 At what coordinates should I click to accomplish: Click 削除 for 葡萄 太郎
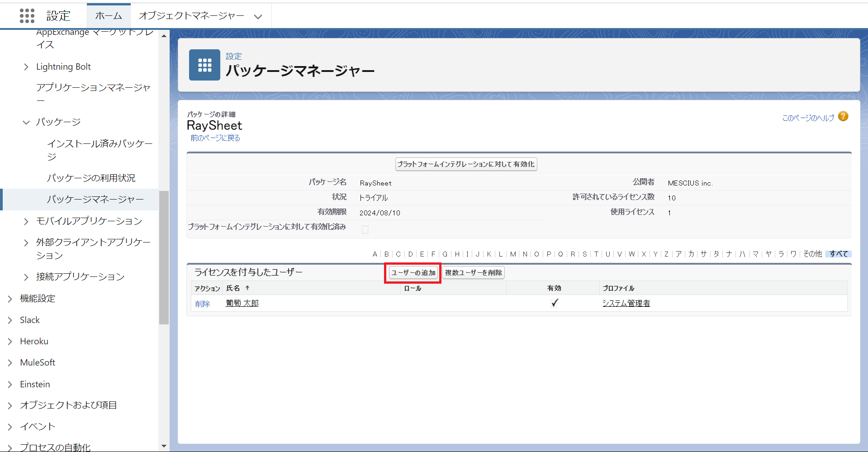tap(203, 304)
